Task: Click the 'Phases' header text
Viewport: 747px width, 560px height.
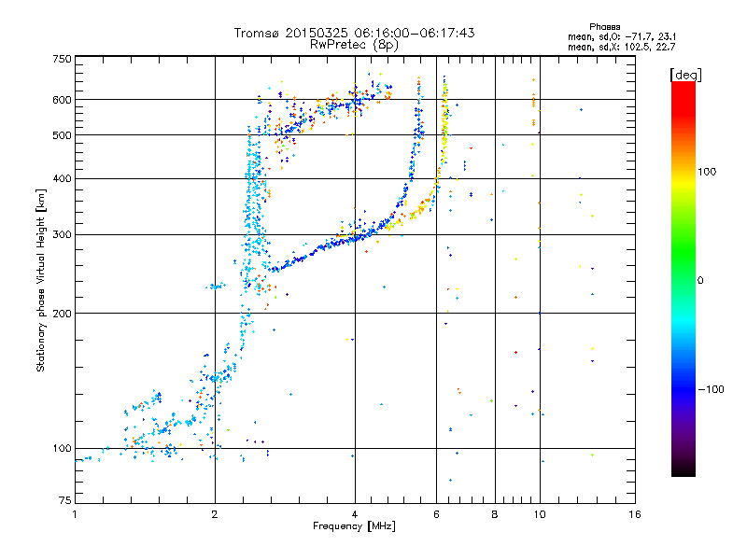Action: [604, 27]
